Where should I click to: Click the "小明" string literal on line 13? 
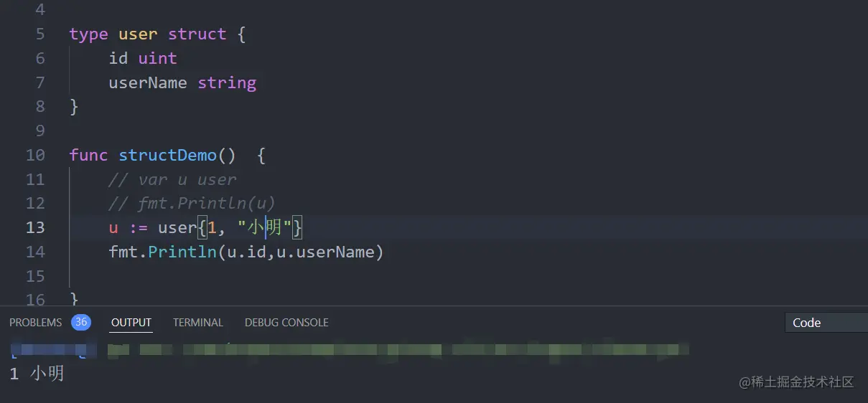coord(264,228)
